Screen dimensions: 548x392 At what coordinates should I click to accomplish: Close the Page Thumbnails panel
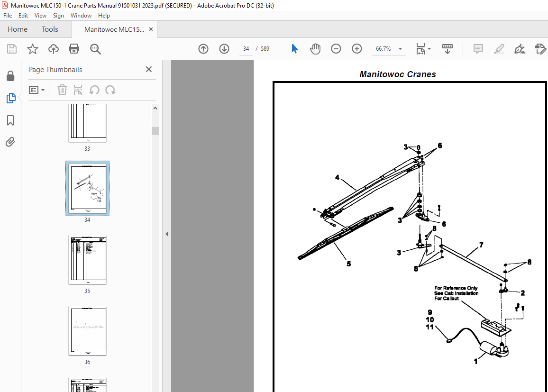pos(149,69)
